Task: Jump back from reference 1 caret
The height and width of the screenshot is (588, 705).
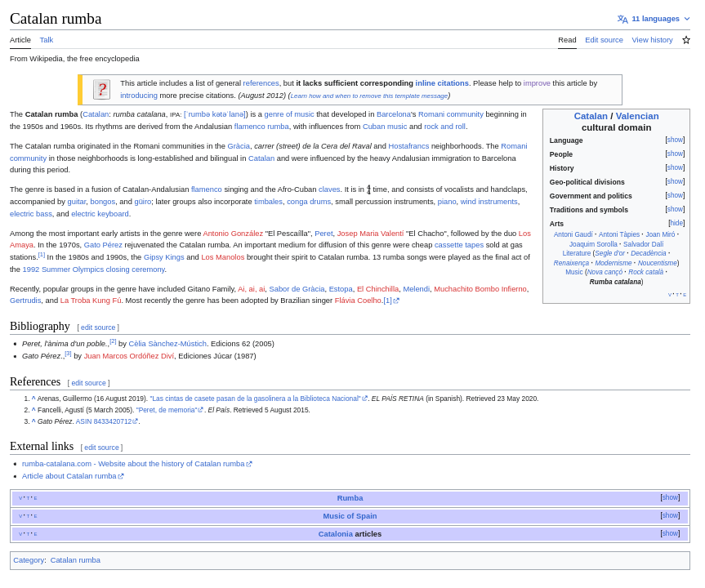Action: pos(33,399)
